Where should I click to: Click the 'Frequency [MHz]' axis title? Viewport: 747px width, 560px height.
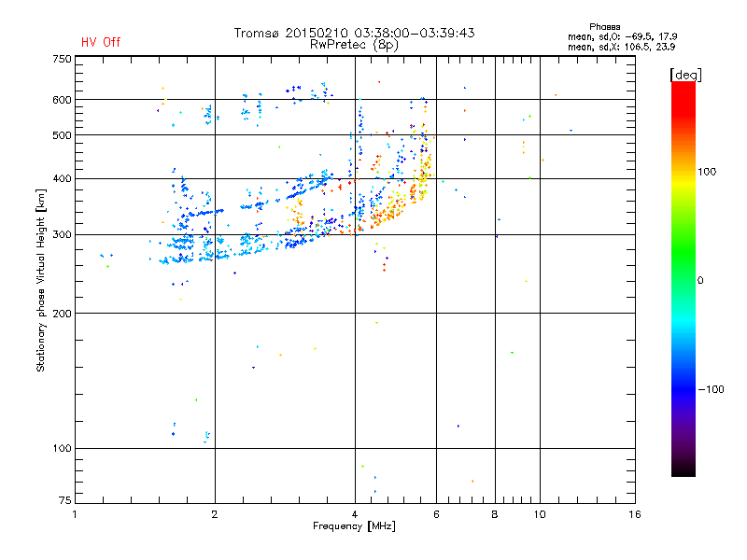coord(354,526)
